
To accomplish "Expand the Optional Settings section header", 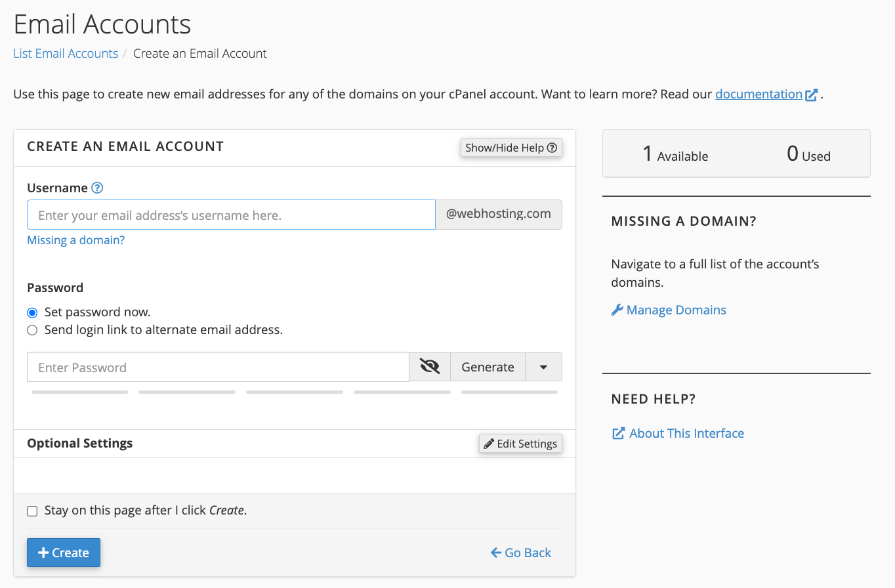I will point(80,443).
